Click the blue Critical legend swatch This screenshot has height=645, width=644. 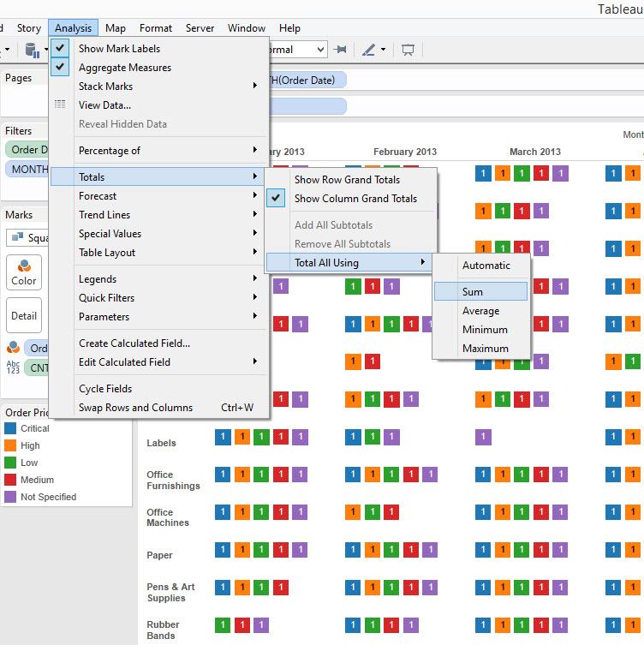(10, 428)
